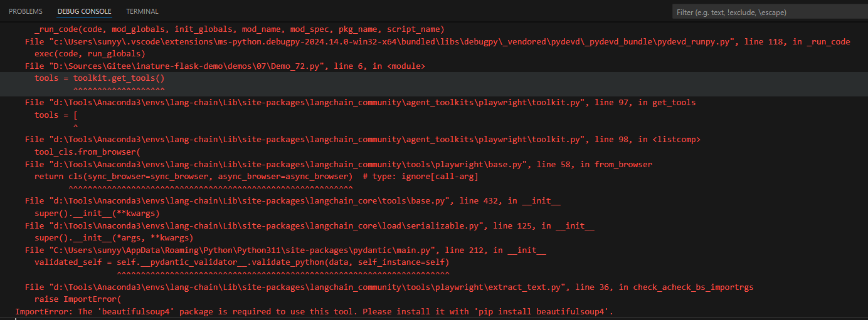This screenshot has width=868, height=320.
Task: Select the highlighted toolkit.get_tools() output line
Action: [100, 79]
